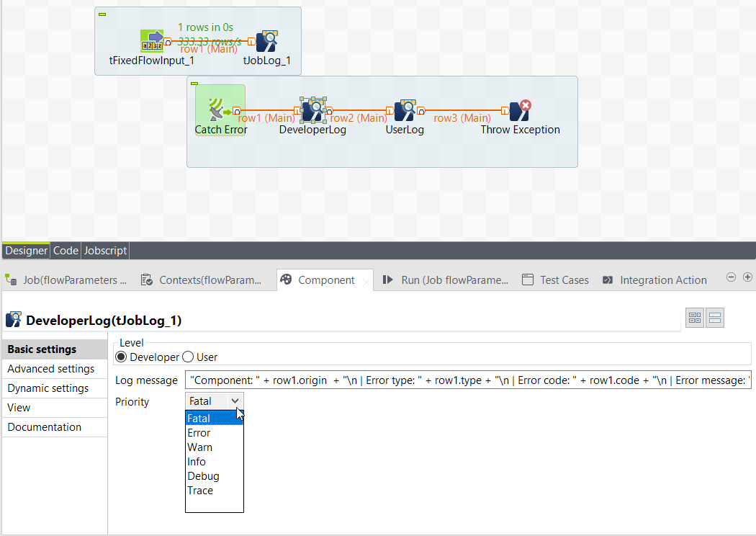
Task: Select Error from the Priority list
Action: [199, 432]
